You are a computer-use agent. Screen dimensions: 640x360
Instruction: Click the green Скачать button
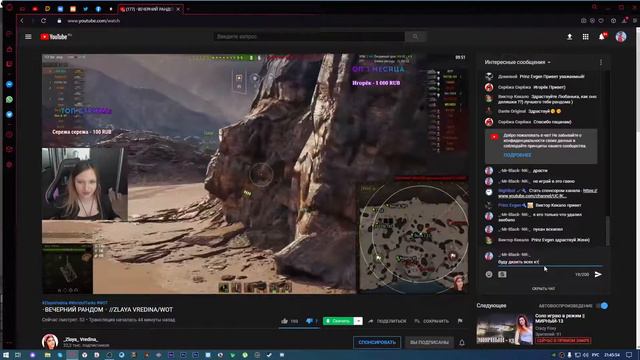[338, 321]
